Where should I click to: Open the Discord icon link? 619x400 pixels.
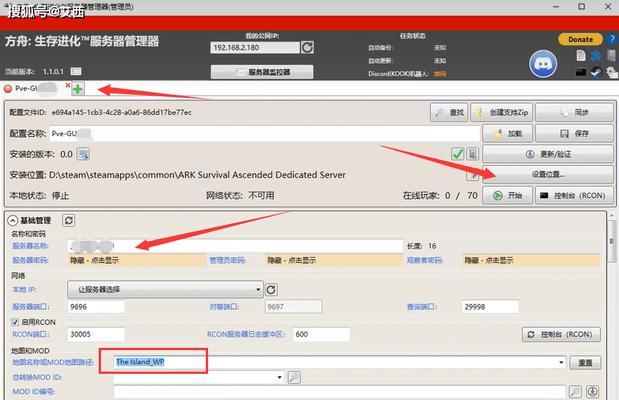[543, 64]
